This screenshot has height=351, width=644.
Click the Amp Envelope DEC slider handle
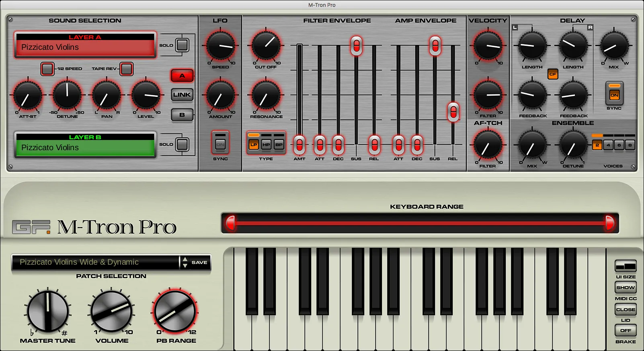[x=417, y=144]
